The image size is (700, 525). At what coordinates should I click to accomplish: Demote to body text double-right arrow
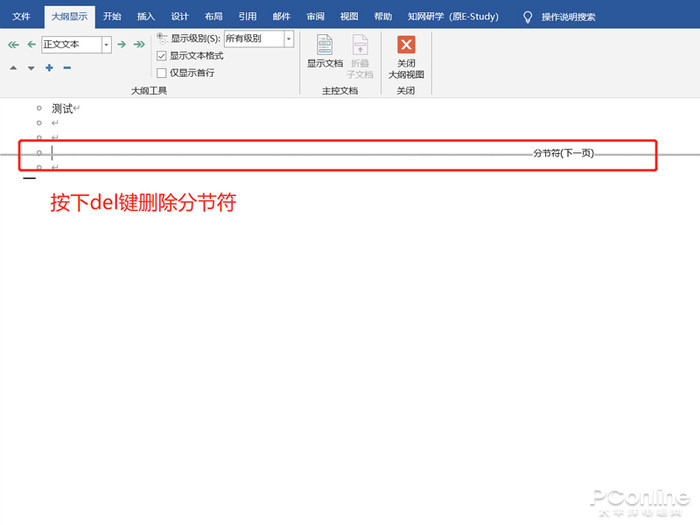point(139,44)
